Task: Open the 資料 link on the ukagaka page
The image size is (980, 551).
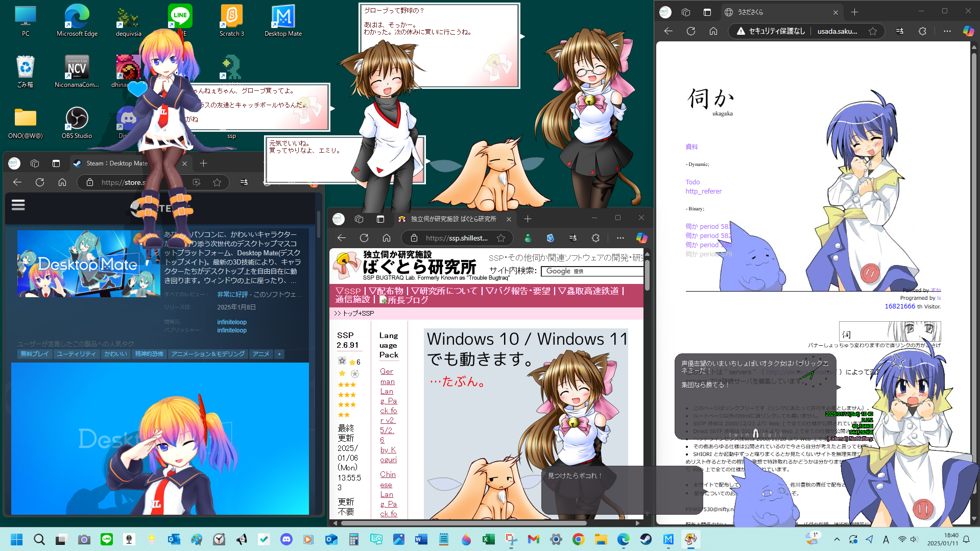Action: click(691, 147)
